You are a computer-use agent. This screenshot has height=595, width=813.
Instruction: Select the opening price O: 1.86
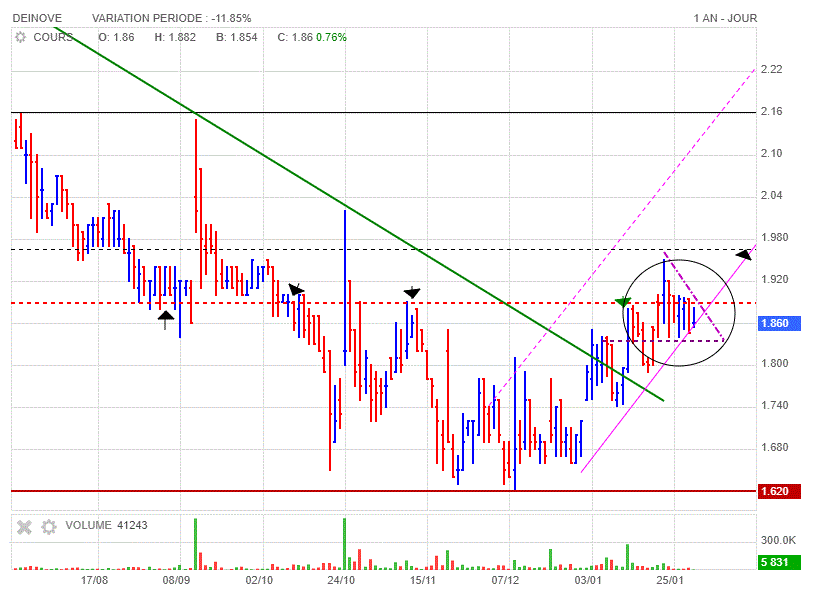pos(116,37)
